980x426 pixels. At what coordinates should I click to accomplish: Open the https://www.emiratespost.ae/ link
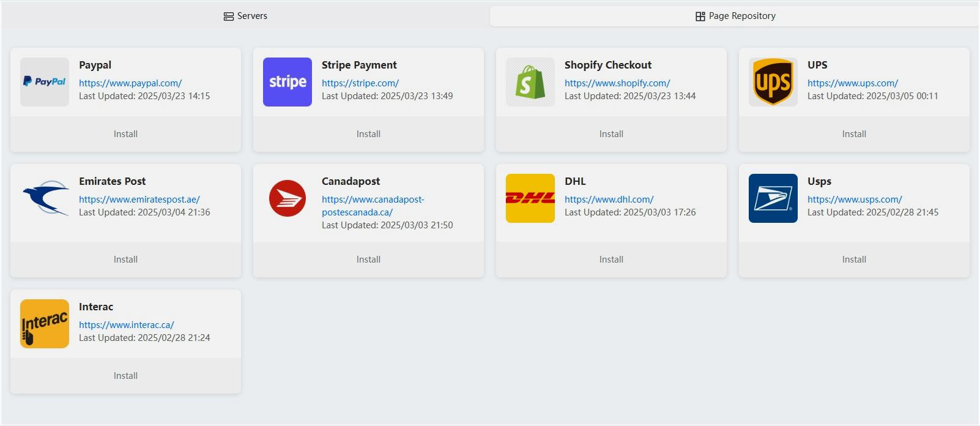(x=139, y=200)
